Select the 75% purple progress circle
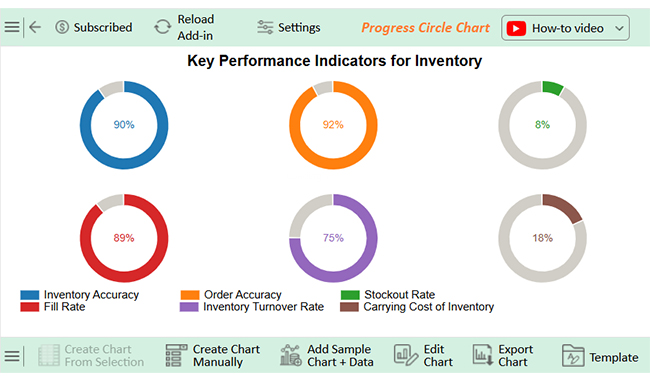This screenshot has height=381, width=650. pyautogui.click(x=333, y=238)
